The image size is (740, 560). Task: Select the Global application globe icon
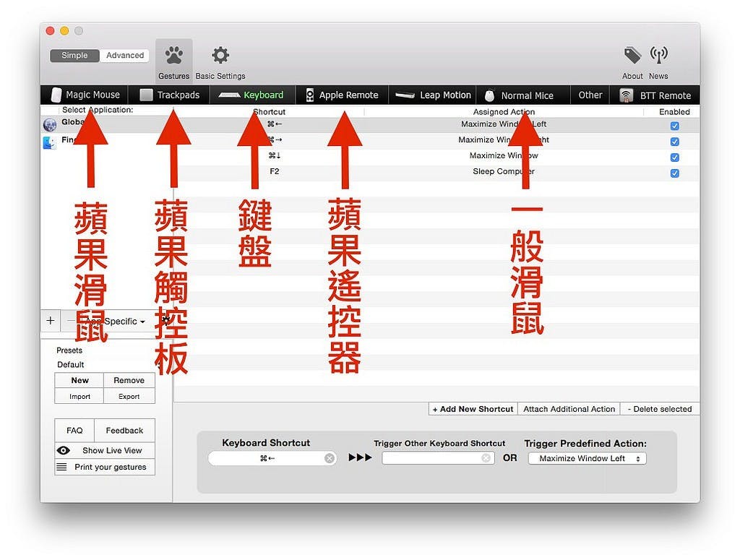coord(50,124)
